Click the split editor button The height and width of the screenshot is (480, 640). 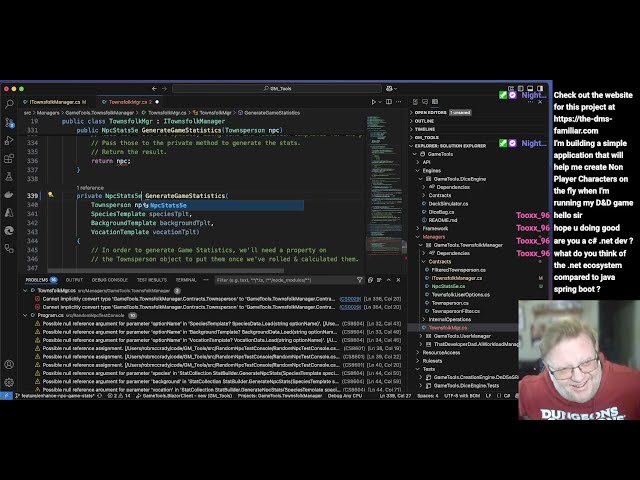[x=388, y=102]
